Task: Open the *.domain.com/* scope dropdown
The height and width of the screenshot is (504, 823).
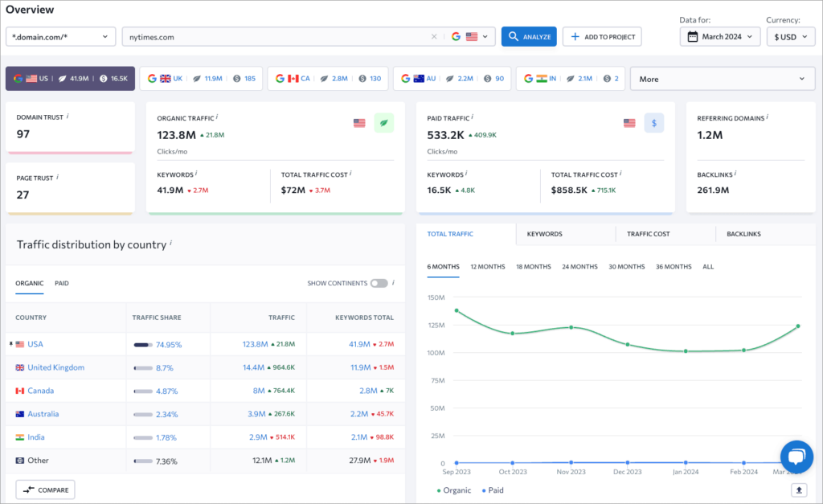Action: pos(60,37)
